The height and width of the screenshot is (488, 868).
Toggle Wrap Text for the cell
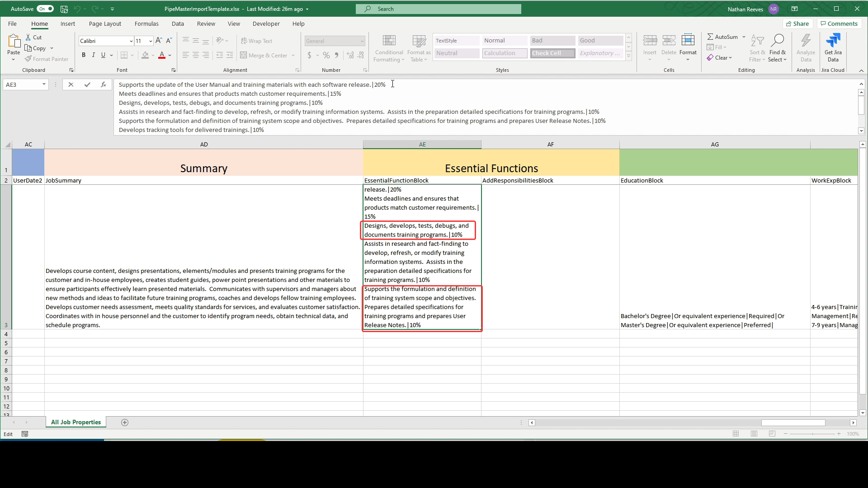coord(257,41)
